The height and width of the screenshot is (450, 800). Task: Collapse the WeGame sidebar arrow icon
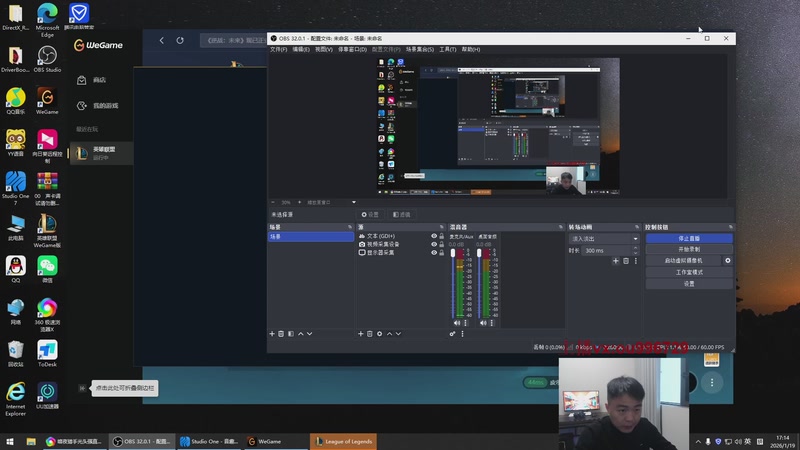(x=82, y=388)
